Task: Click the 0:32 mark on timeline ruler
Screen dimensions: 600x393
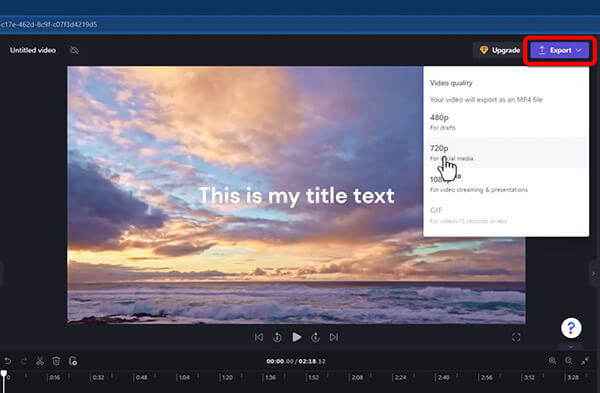Action: click(x=98, y=377)
